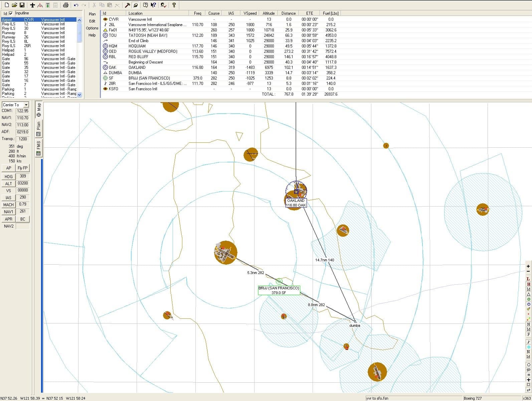Select OAKLAND row in flight plan
Screen dimensions: 532x401
tap(137, 67)
